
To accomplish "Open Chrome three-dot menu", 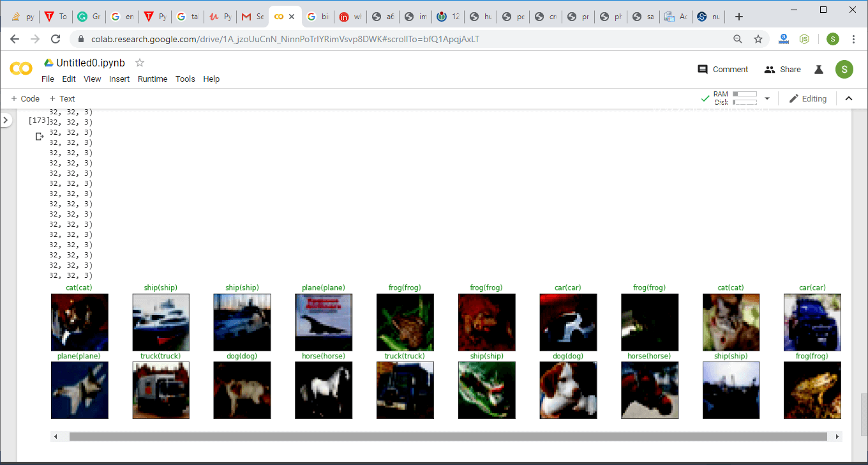I will point(853,39).
